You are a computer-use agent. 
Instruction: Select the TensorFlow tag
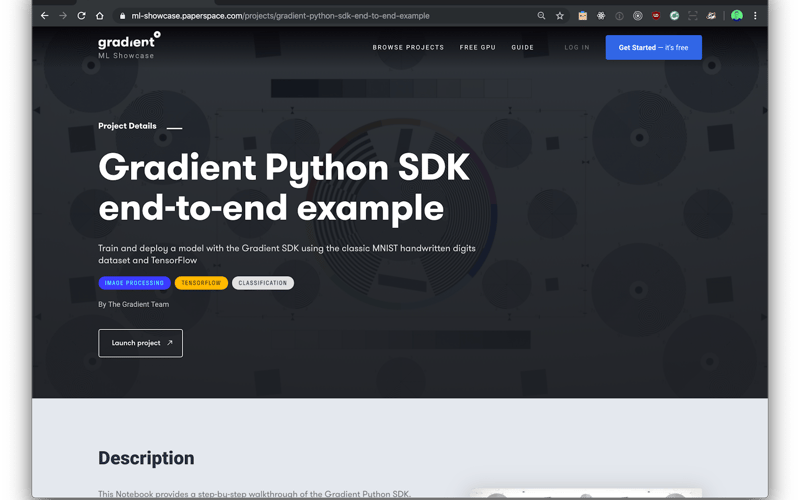tap(201, 283)
